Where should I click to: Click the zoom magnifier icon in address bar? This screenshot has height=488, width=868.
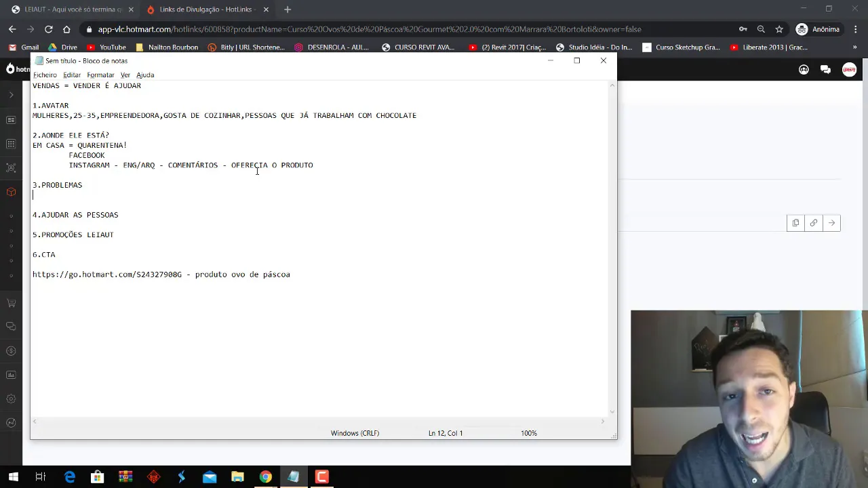[x=761, y=29]
